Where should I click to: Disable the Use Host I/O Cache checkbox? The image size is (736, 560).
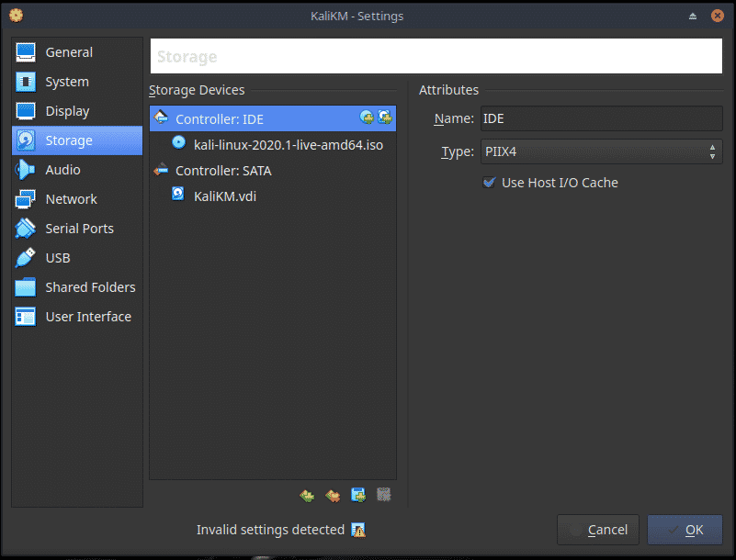pyautogui.click(x=489, y=183)
